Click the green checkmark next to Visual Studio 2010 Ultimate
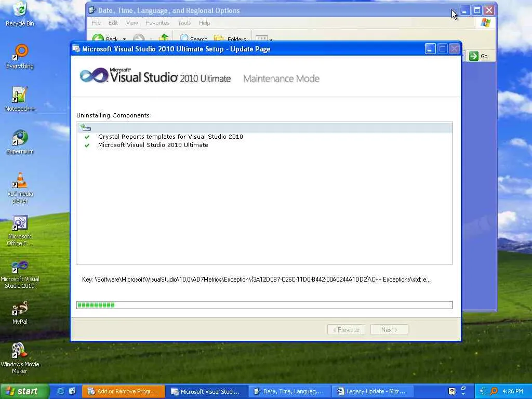532x399 pixels. coord(87,145)
